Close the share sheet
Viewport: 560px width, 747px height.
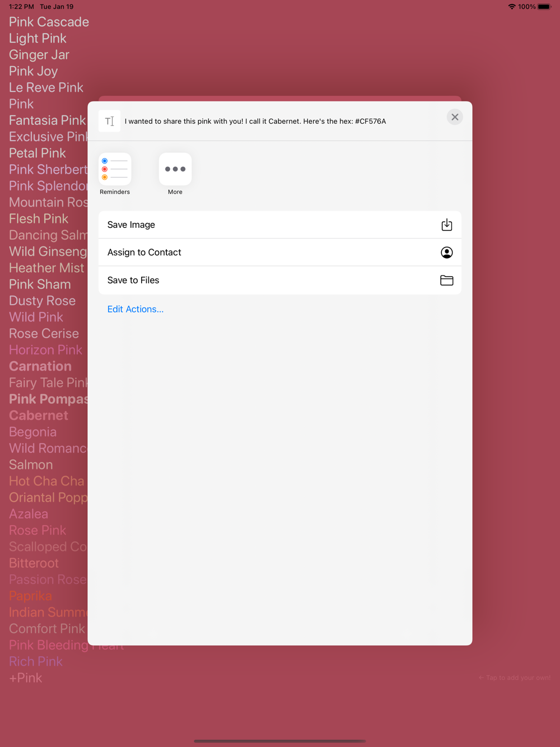tap(455, 117)
